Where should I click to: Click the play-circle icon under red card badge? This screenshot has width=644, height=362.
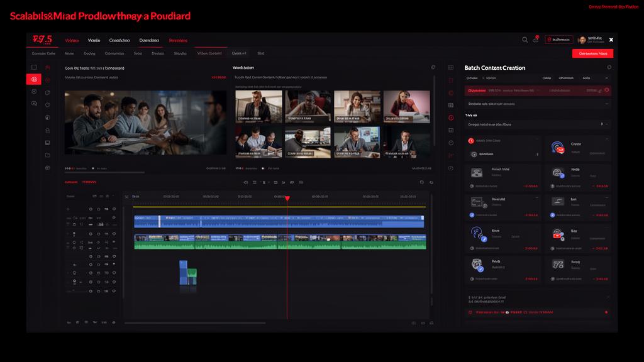(x=474, y=155)
